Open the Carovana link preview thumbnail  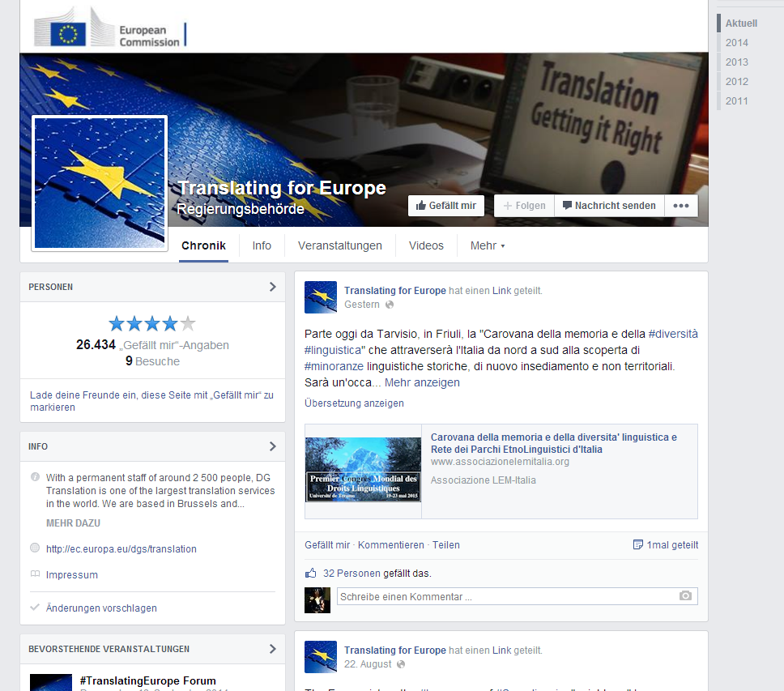click(x=363, y=470)
